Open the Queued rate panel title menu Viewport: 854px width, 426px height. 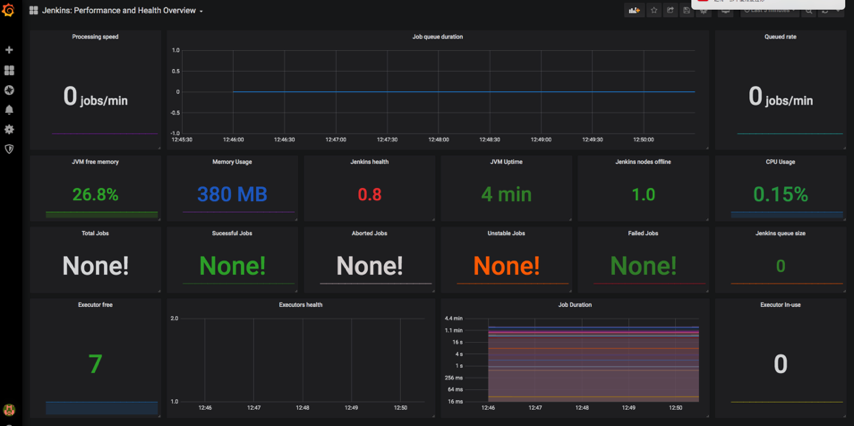[780, 37]
